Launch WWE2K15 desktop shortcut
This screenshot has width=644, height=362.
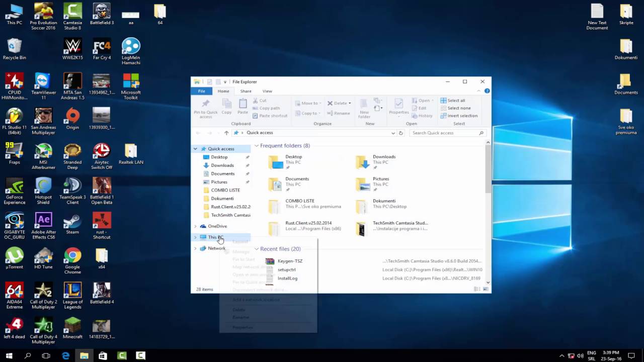[x=72, y=49]
